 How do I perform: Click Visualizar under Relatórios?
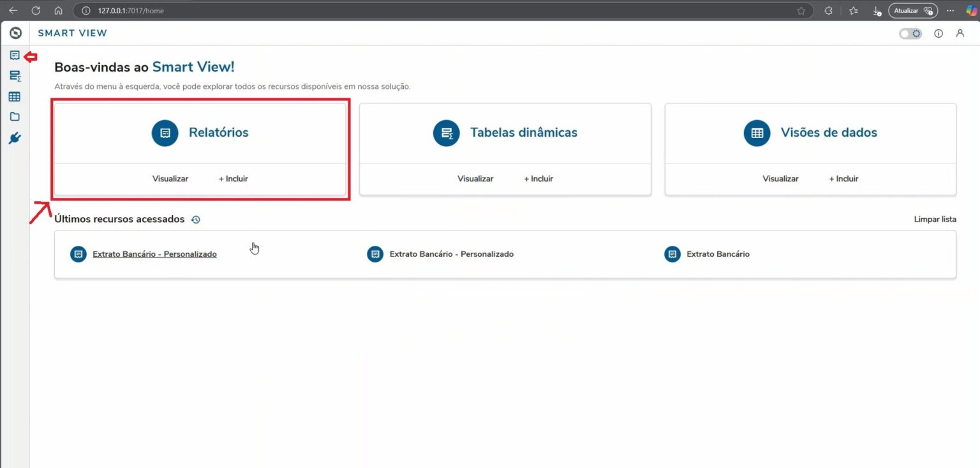point(170,179)
